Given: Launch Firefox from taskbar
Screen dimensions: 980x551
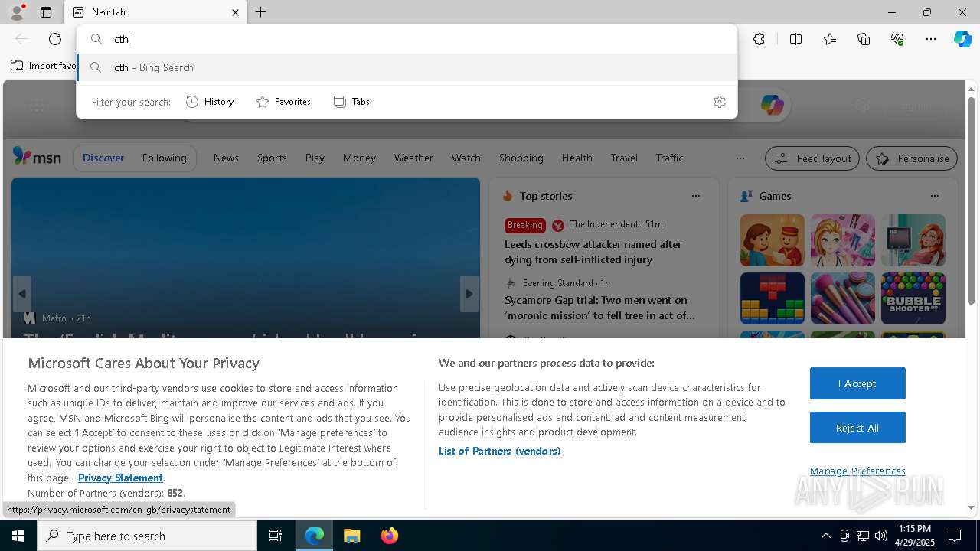Looking at the screenshot, I should [390, 536].
